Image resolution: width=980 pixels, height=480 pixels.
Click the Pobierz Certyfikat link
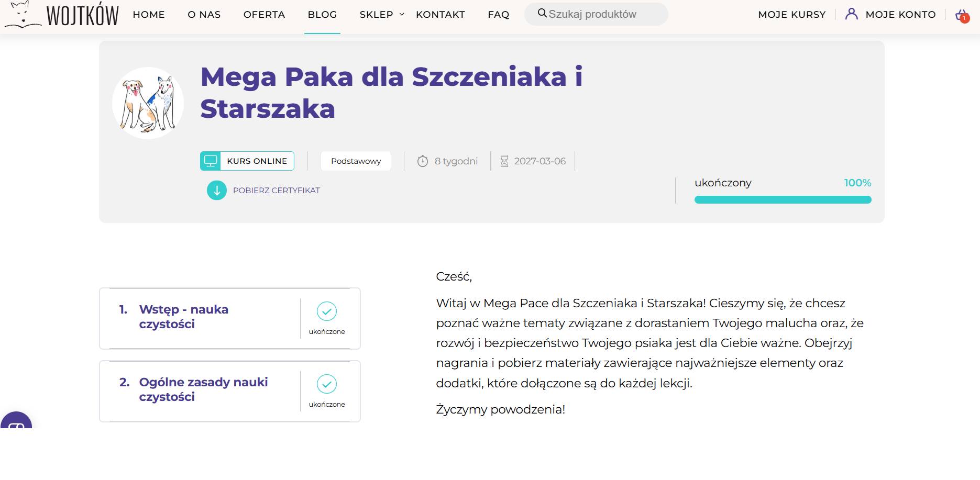pyautogui.click(x=276, y=191)
